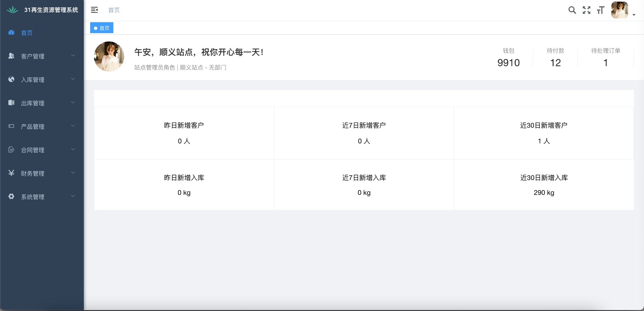Viewport: 644px width, 311px height.
Task: Click the 客户管理 user icon
Action: (11, 56)
